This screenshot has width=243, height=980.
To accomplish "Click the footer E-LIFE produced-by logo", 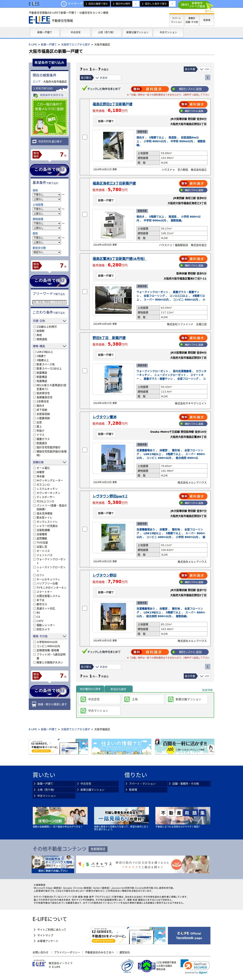I will [39, 963].
